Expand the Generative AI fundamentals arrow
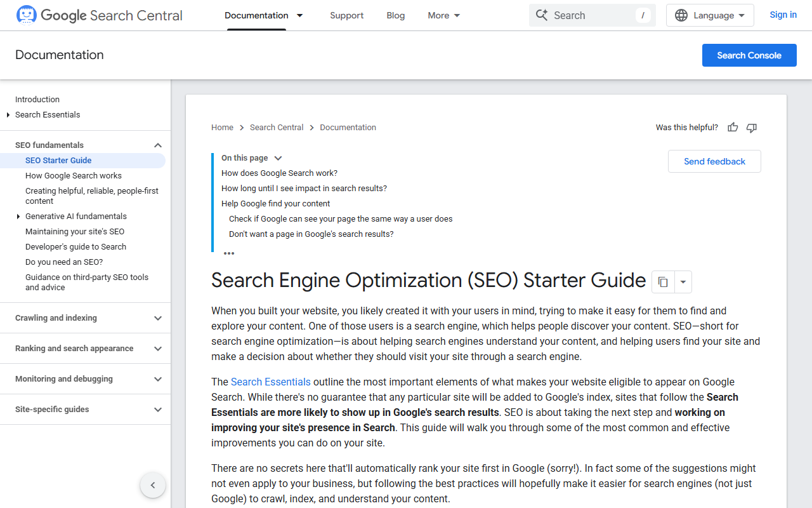Viewport: 812px width, 508px height. click(x=18, y=217)
